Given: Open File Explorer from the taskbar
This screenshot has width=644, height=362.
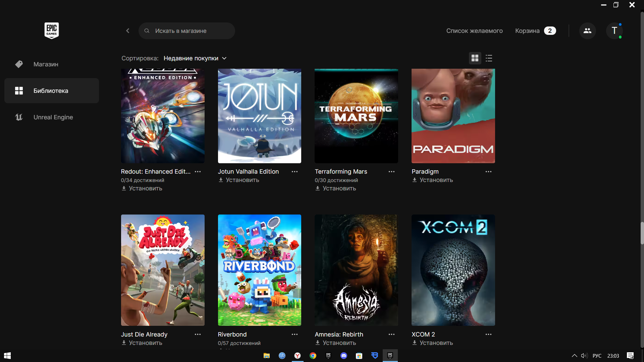Looking at the screenshot, I should 267,356.
